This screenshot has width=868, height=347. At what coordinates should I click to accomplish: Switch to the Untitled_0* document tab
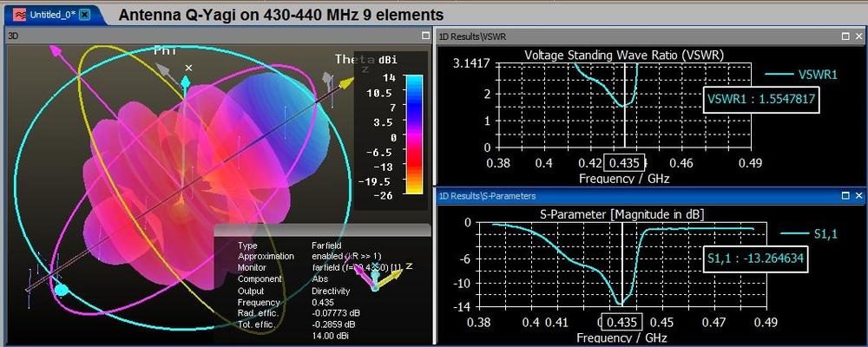click(51, 15)
